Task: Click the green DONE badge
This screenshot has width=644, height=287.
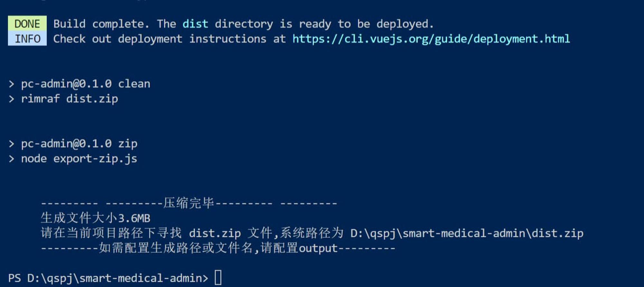Action: pos(27,24)
